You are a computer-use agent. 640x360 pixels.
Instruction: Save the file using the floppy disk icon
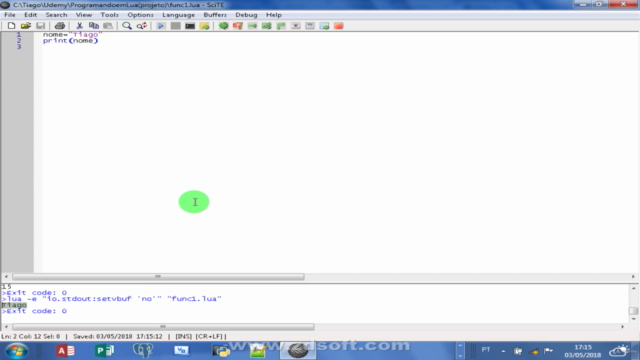40,26
